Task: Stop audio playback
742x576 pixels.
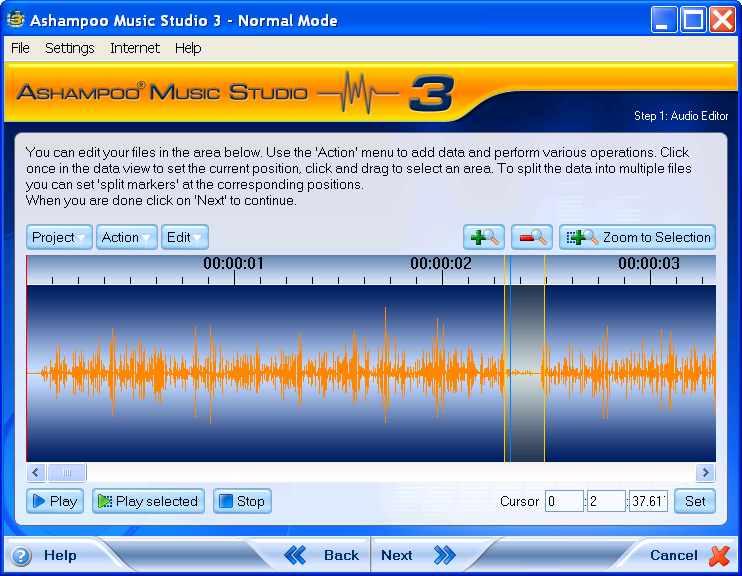Action: coord(242,501)
